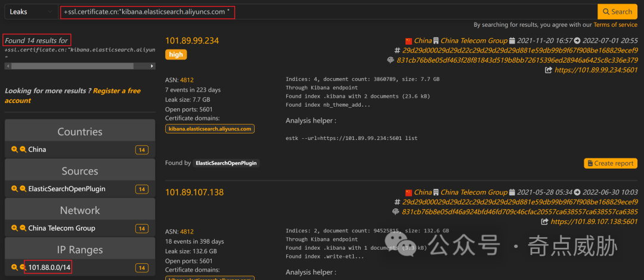Click the China country filter label
Viewport: 644px width, 280px height.
[x=37, y=150]
